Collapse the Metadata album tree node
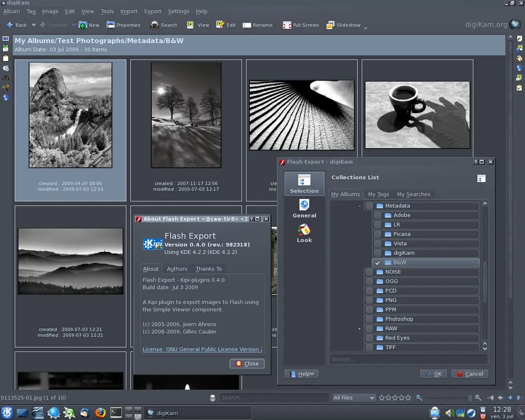The image size is (525, 420). [359, 206]
